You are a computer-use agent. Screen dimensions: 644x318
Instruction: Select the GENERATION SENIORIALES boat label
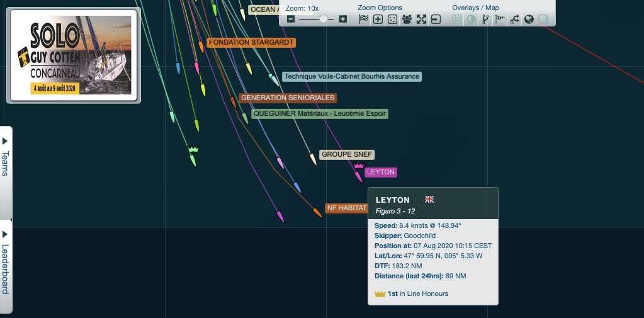(288, 98)
